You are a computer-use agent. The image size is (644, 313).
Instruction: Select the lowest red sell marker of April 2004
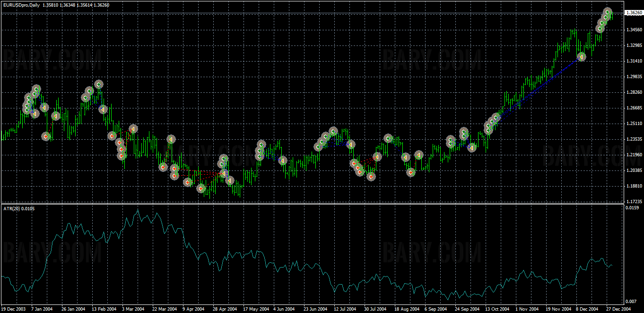pos(201,188)
